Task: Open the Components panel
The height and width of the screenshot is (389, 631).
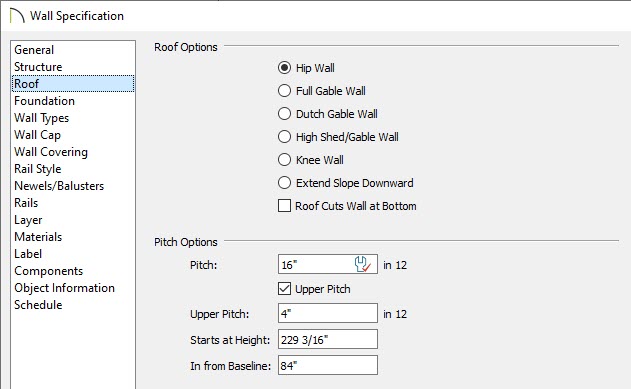Action: (x=73, y=271)
